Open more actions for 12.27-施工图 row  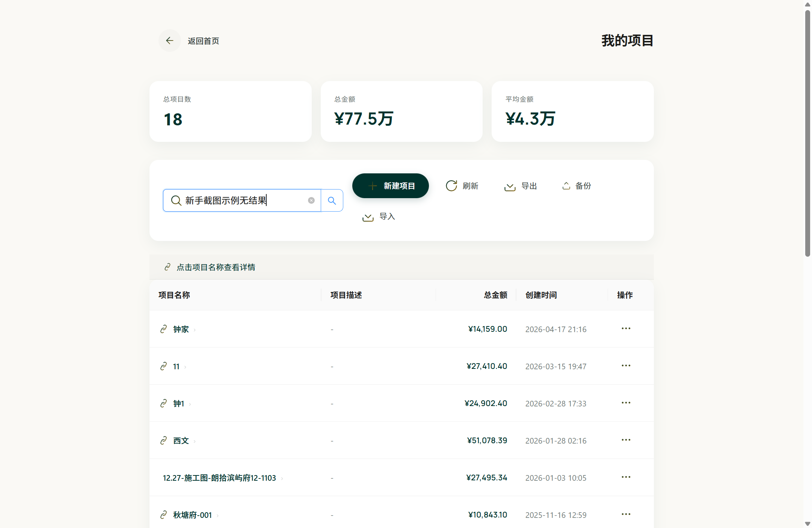tap(626, 477)
